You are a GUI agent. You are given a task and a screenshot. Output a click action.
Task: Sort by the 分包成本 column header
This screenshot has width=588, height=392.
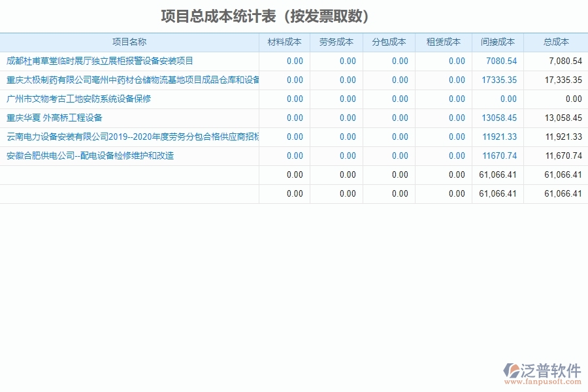[389, 42]
